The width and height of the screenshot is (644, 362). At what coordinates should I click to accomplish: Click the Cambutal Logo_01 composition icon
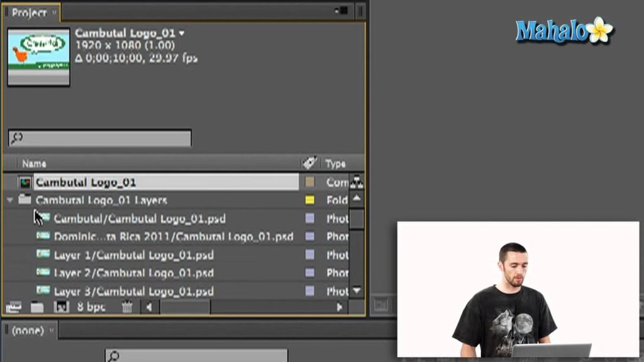[x=25, y=182]
